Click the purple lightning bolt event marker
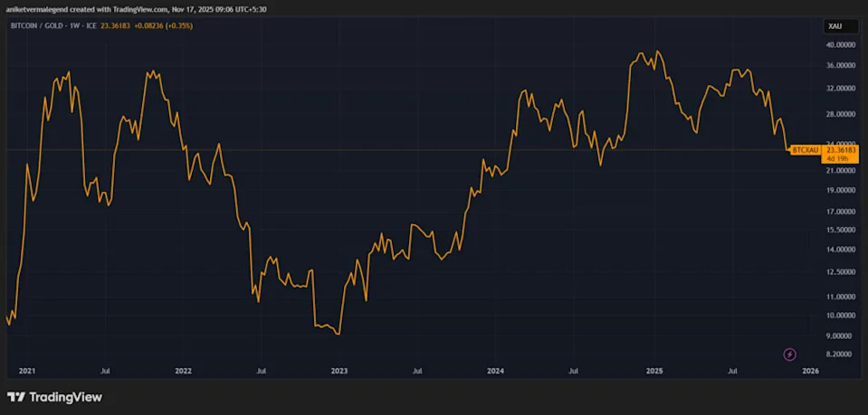The height and width of the screenshot is (415, 868). 789,354
